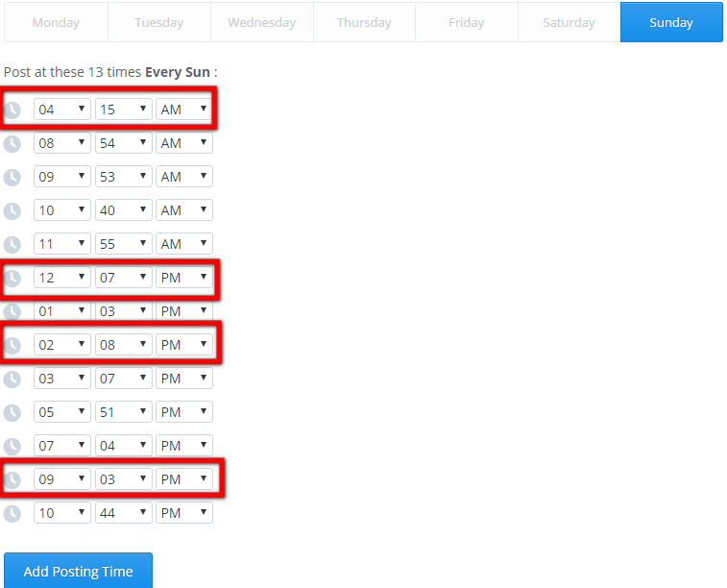Open the hour dropdown showing 04
Image resolution: width=727 pixels, height=588 pixels.
point(61,110)
